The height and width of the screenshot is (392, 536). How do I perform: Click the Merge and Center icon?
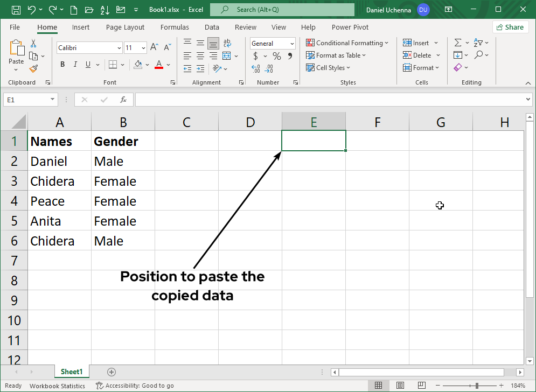coord(226,56)
